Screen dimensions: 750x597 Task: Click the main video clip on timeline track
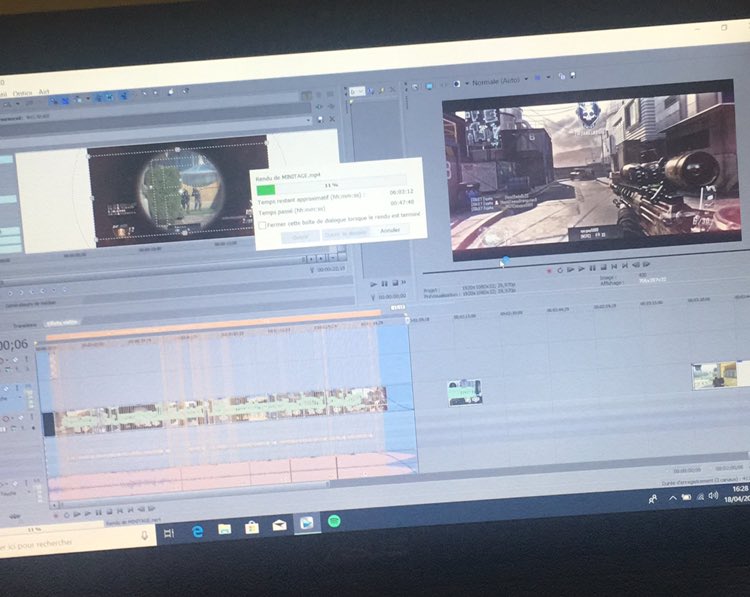[x=220, y=409]
